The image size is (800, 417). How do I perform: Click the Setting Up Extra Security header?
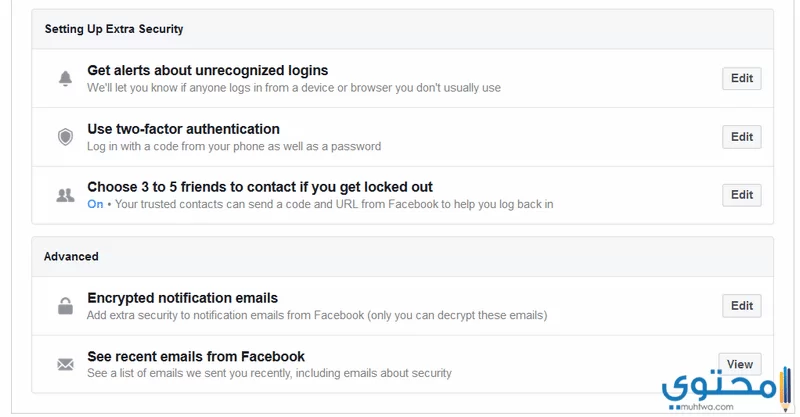(114, 29)
